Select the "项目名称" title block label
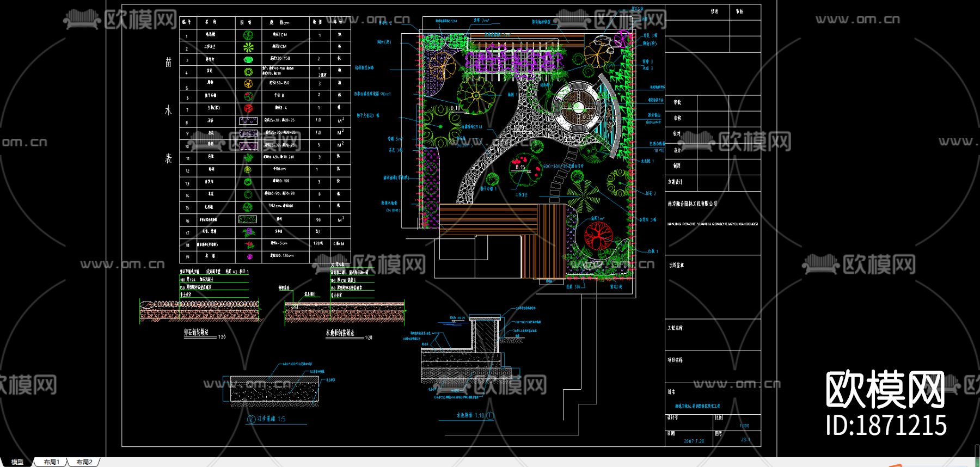 coord(675,360)
